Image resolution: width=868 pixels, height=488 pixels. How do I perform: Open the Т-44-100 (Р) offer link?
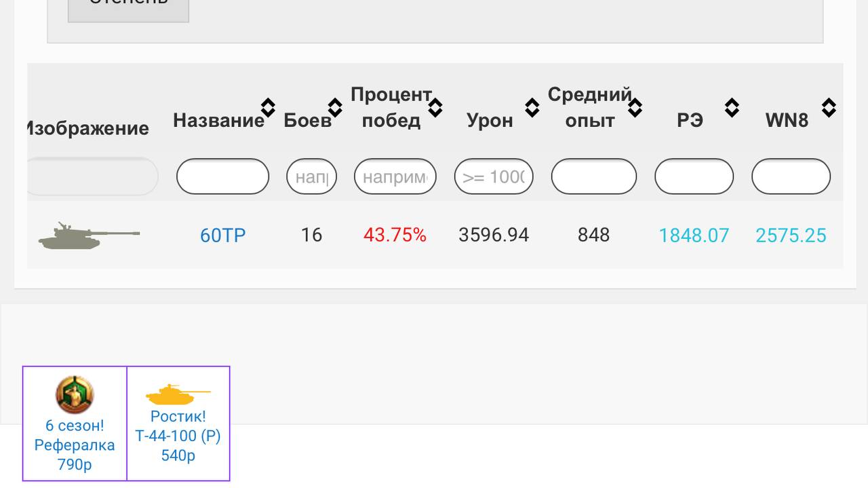[178, 436]
